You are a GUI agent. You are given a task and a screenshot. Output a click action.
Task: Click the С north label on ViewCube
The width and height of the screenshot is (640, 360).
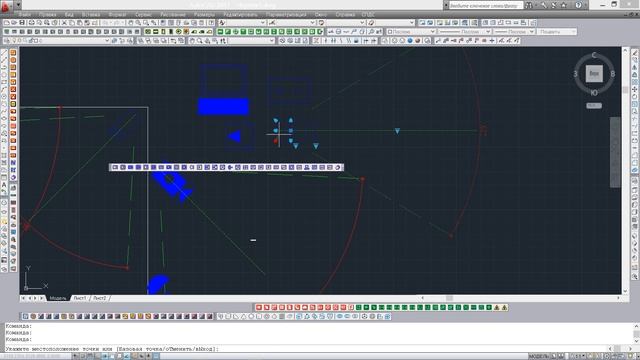tap(594, 55)
